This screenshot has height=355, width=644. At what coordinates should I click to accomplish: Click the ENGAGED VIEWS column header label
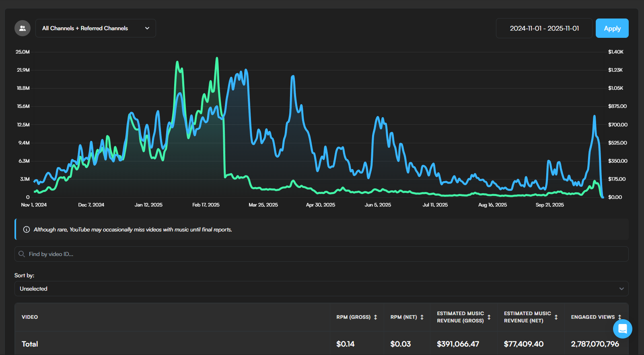point(593,317)
